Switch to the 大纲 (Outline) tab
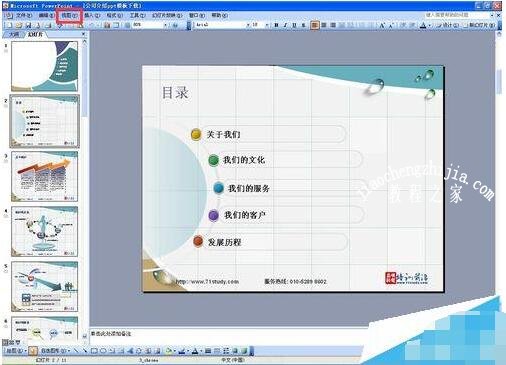506x365 pixels. pos(13,35)
